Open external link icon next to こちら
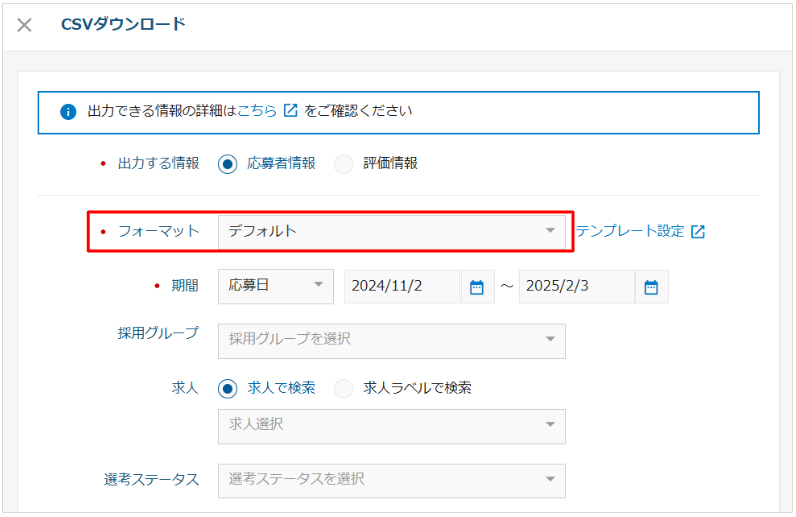The image size is (796, 517). tap(290, 110)
